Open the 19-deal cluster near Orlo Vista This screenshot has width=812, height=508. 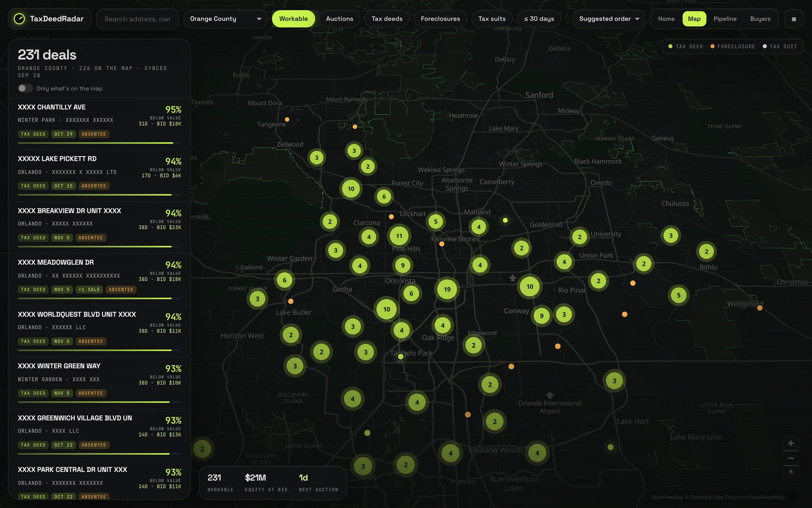point(447,289)
